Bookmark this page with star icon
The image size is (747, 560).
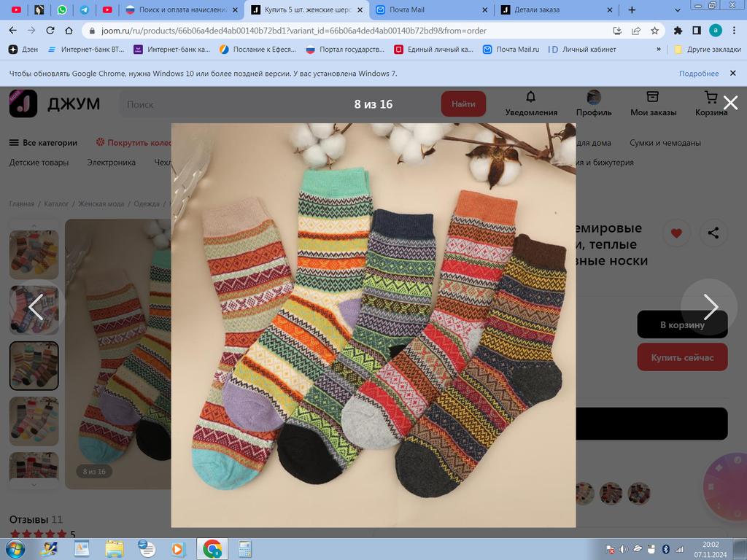654,31
